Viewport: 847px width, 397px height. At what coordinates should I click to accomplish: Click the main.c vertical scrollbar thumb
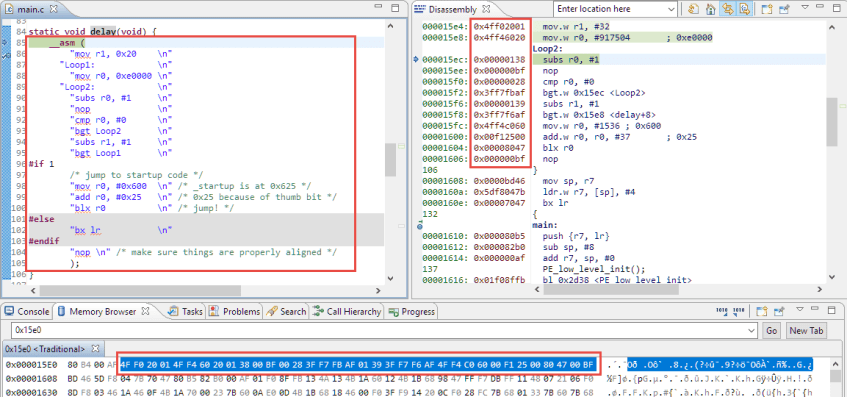390,160
